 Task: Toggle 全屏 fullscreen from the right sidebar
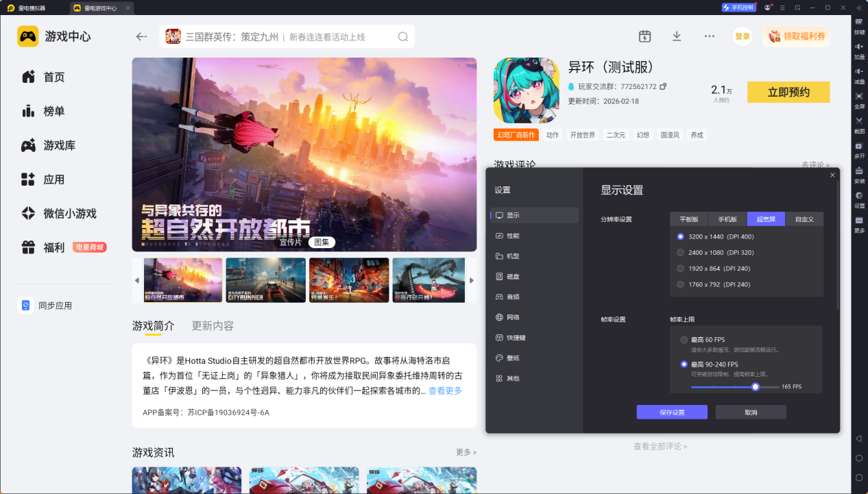click(x=859, y=99)
